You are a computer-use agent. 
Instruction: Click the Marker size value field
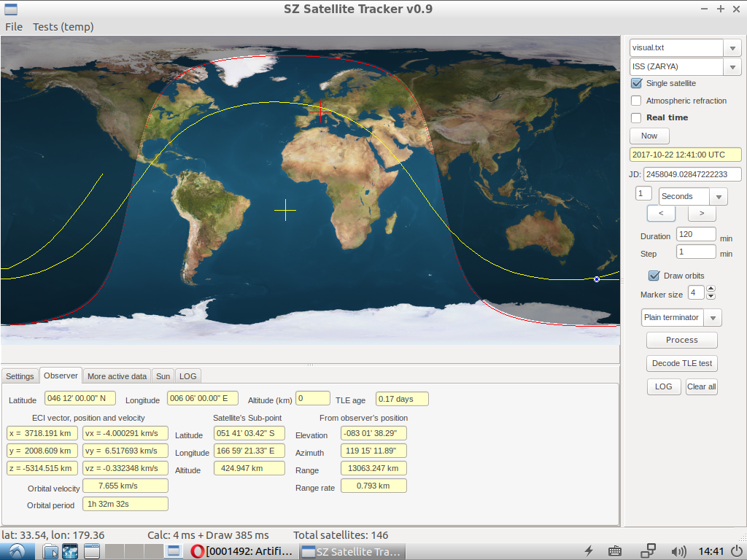click(696, 292)
